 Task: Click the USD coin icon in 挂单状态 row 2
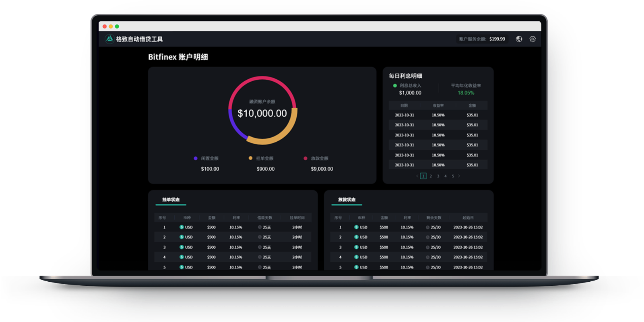click(x=182, y=237)
